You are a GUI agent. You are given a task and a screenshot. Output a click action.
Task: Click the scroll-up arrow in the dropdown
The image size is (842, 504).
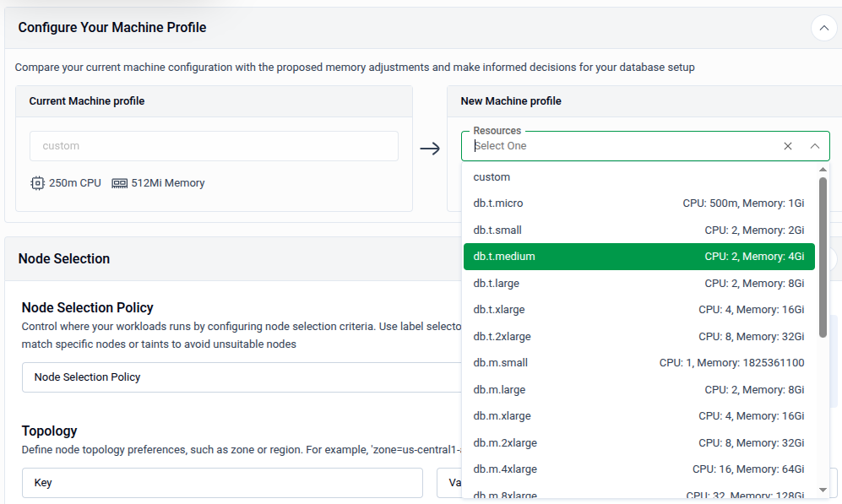(x=822, y=170)
